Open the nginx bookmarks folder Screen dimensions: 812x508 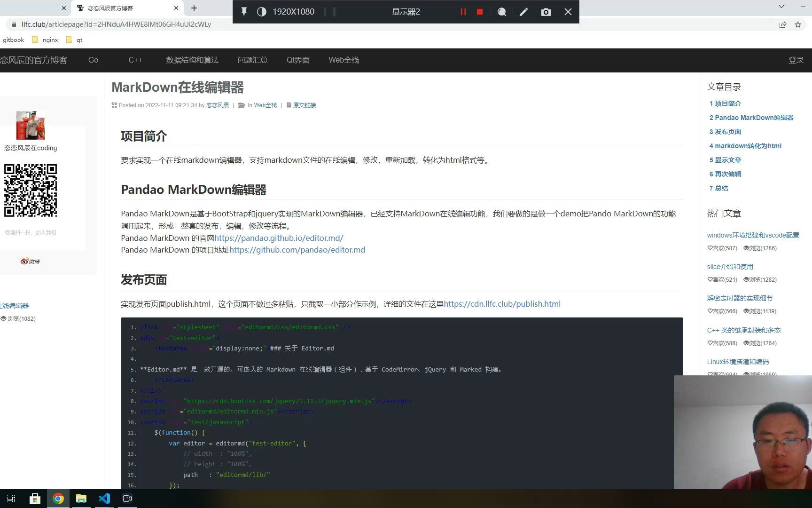pos(45,40)
